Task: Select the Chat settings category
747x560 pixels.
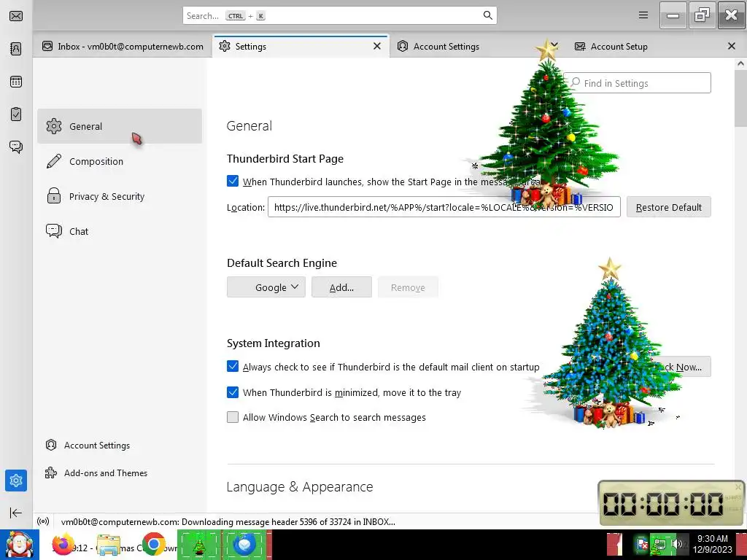Action: pos(120,231)
